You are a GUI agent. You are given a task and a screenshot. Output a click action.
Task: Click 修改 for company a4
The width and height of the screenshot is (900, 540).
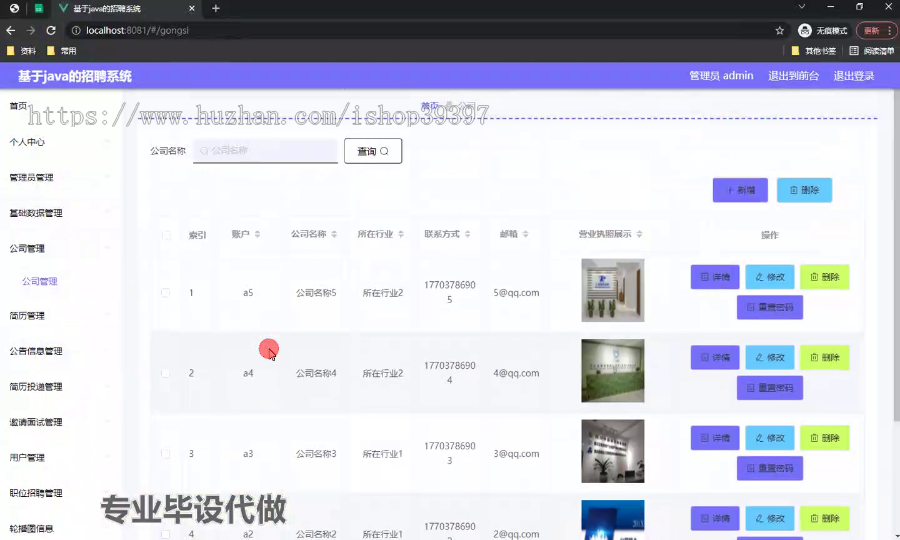(770, 358)
